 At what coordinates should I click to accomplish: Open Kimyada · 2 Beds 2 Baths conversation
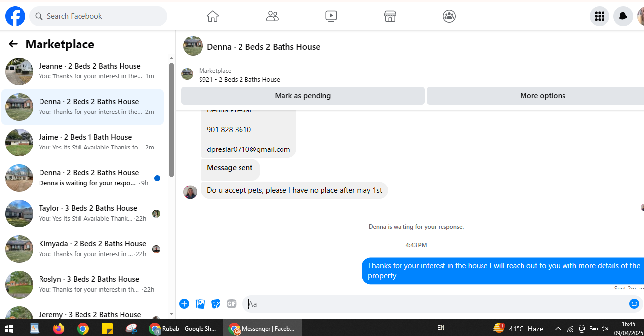tap(83, 249)
